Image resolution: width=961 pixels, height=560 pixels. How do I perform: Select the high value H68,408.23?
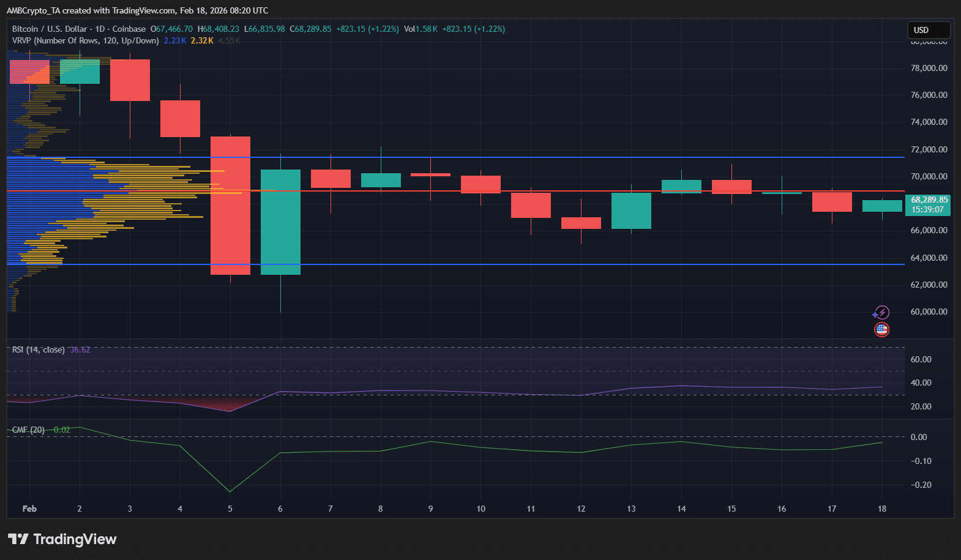pyautogui.click(x=219, y=29)
